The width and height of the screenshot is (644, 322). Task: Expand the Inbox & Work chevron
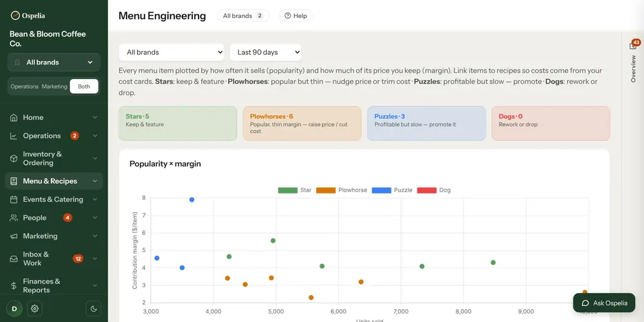coord(95,259)
